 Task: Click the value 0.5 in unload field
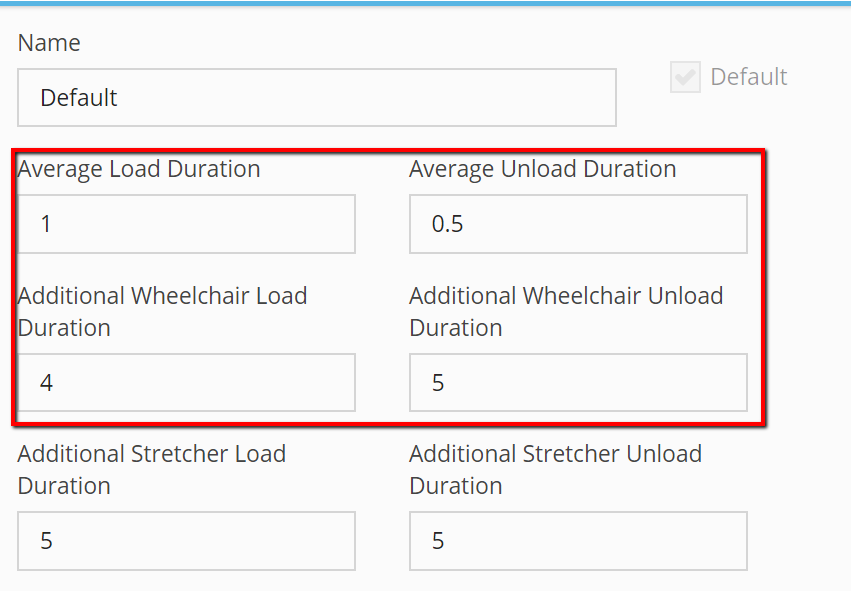[447, 224]
